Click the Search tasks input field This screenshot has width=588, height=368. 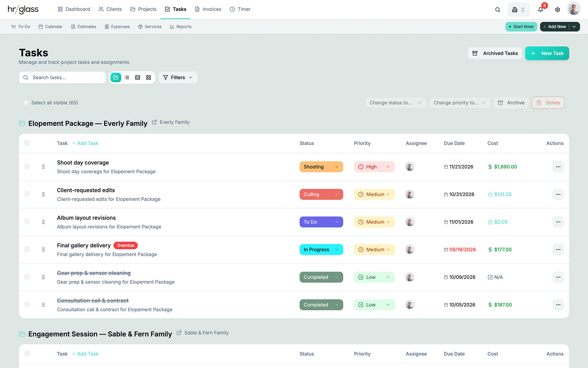(x=62, y=78)
